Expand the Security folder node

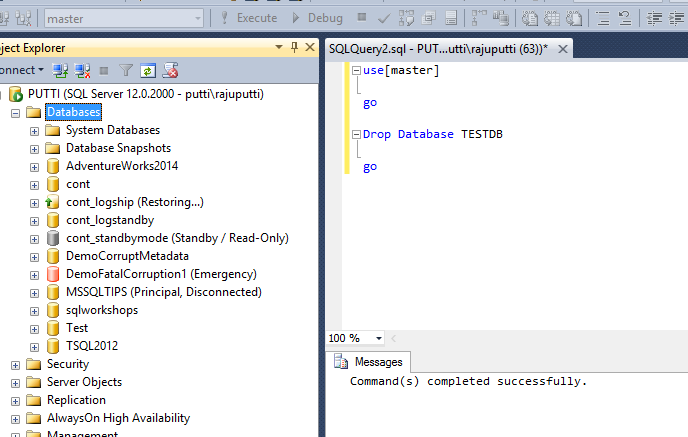15,365
